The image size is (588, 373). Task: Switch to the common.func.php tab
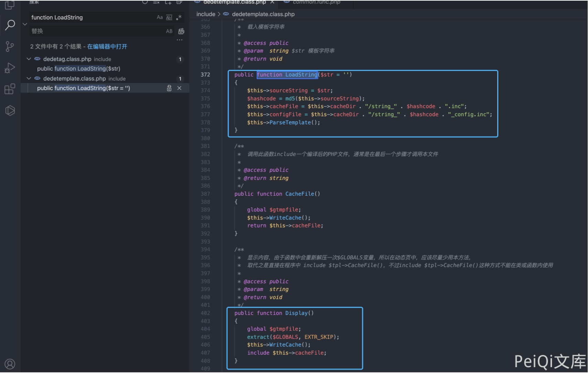pyautogui.click(x=316, y=2)
